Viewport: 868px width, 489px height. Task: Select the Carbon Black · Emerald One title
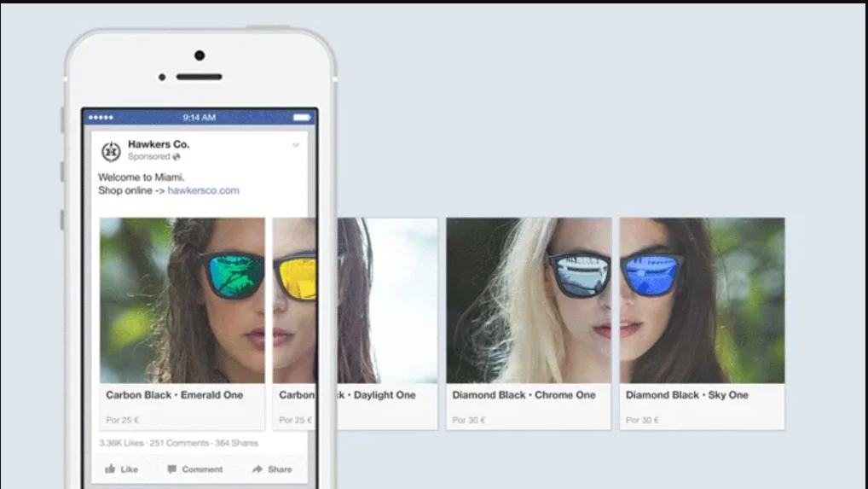pos(175,395)
